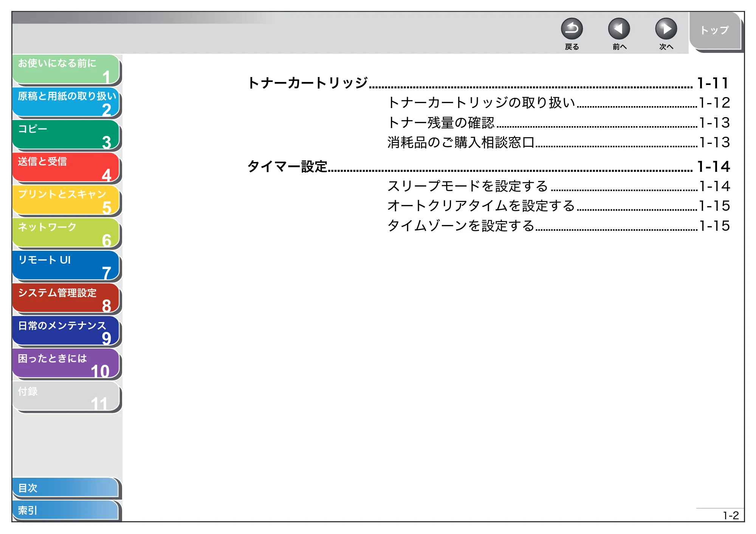Go to 送信と受信 chapter 4 tab
This screenshot has height=534, width=756.
tap(66, 168)
